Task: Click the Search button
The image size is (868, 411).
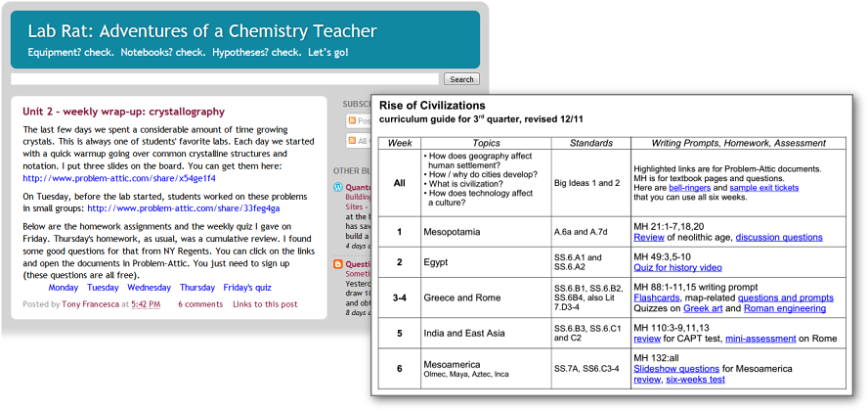Action: tap(461, 79)
